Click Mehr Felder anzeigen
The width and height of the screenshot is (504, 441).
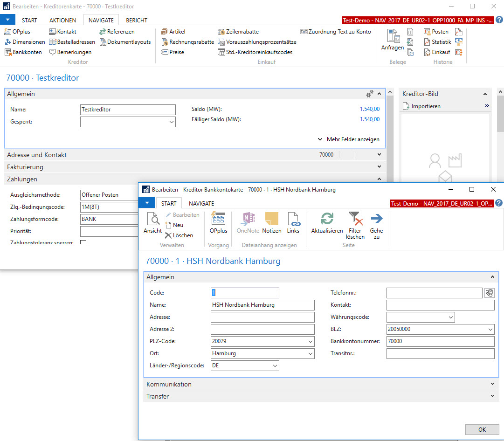click(349, 139)
